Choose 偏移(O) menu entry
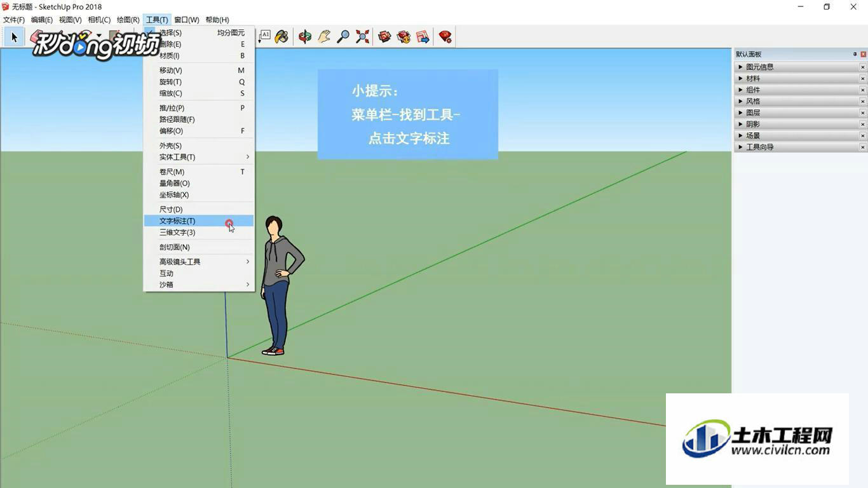 coord(199,131)
